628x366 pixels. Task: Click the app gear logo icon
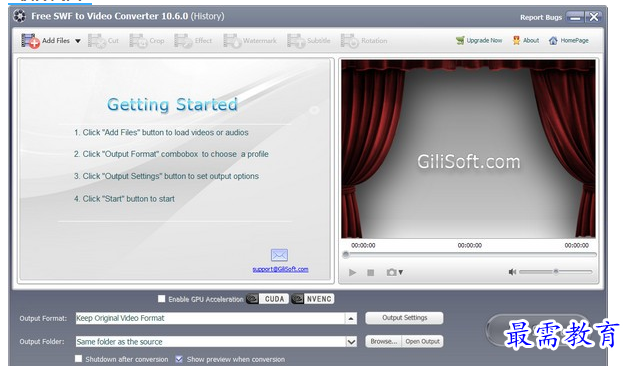coord(19,16)
